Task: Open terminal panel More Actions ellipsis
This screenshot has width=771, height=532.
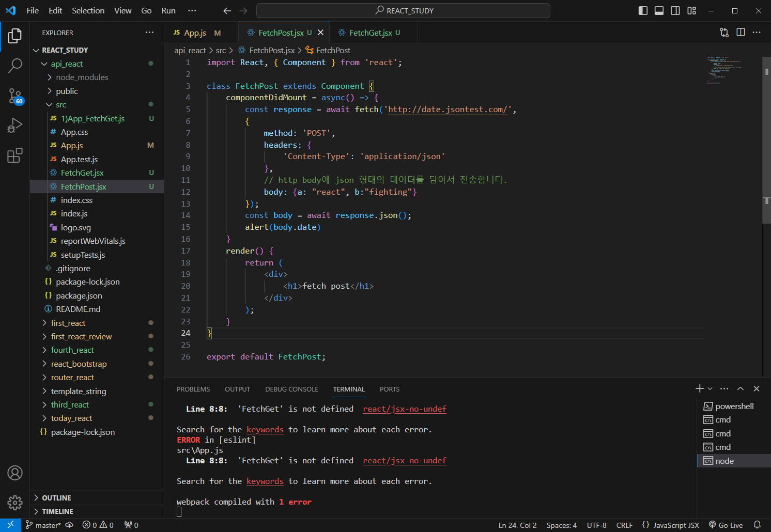Action: 724,388
